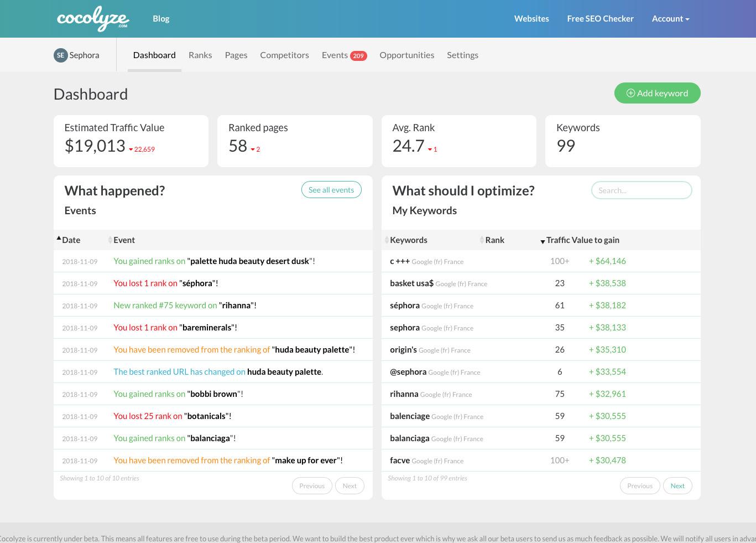Screen dimensions: 756x543
Task: Open the Avg. Rank card
Action: [x=459, y=141]
